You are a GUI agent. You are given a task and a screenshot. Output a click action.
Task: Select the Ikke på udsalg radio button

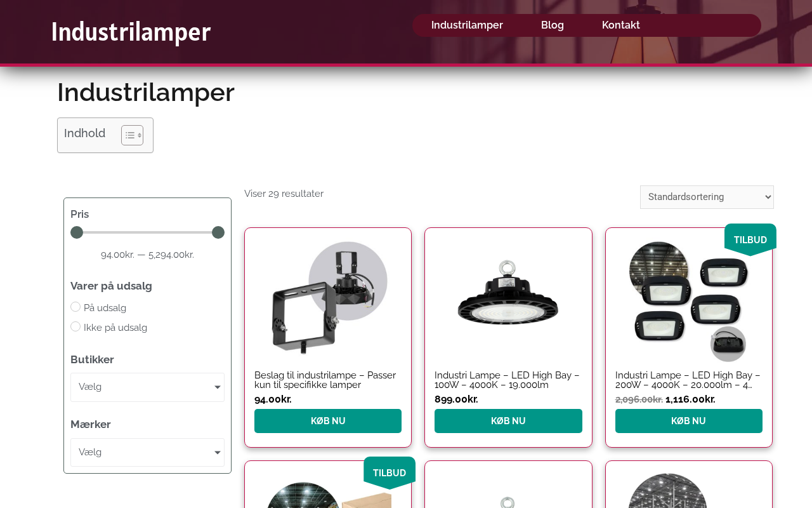tap(75, 326)
